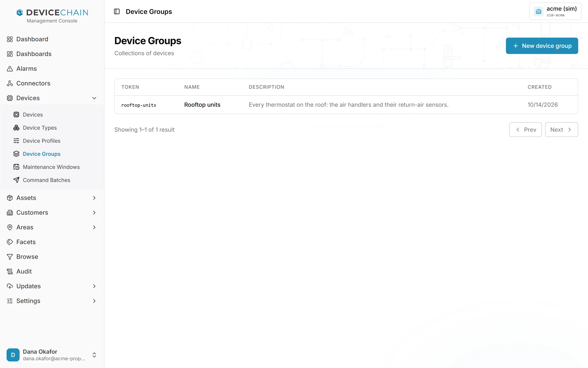Click the Browse funnel icon
Image resolution: width=588 pixels, height=368 pixels.
[10, 257]
